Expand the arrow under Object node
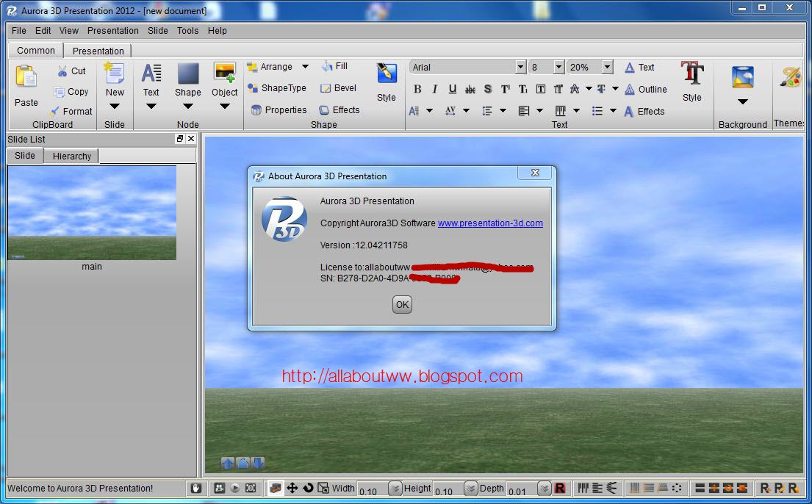812x504 pixels. (225, 107)
